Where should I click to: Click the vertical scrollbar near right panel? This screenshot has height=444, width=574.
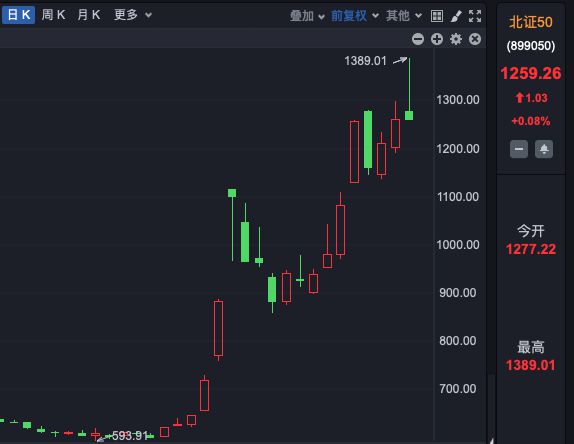click(491, 408)
